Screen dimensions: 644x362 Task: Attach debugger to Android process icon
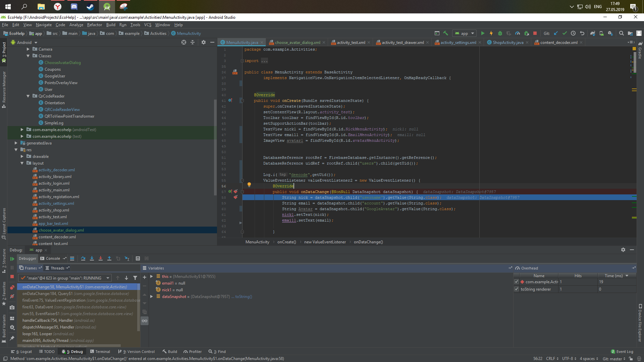[527, 33]
